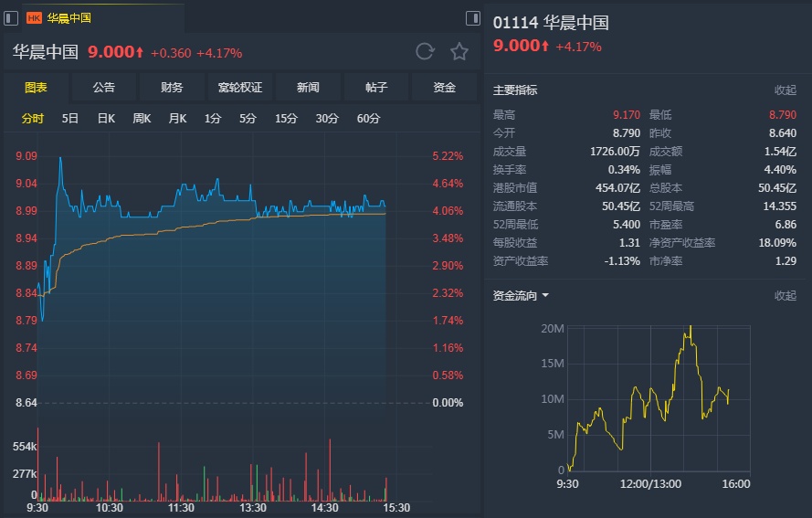Open the 资金流向 dropdown arrow

tap(545, 295)
